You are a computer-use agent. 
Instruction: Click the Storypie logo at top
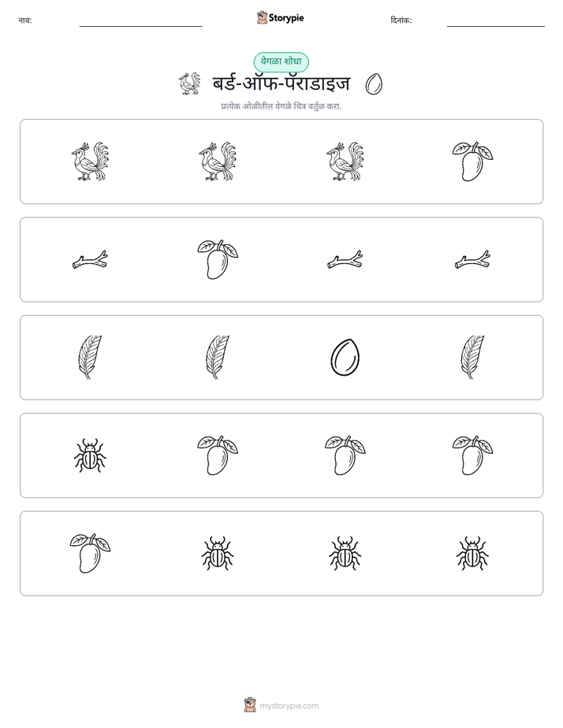click(x=280, y=18)
